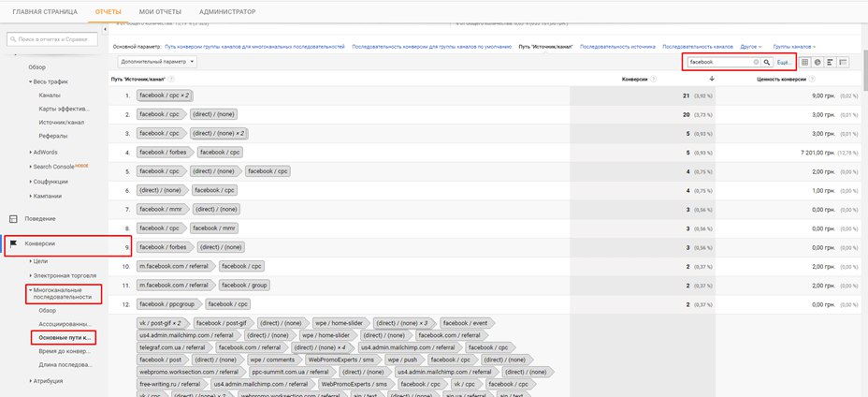
Task: Click facebook / forbes chip in row 4
Action: click(x=165, y=152)
